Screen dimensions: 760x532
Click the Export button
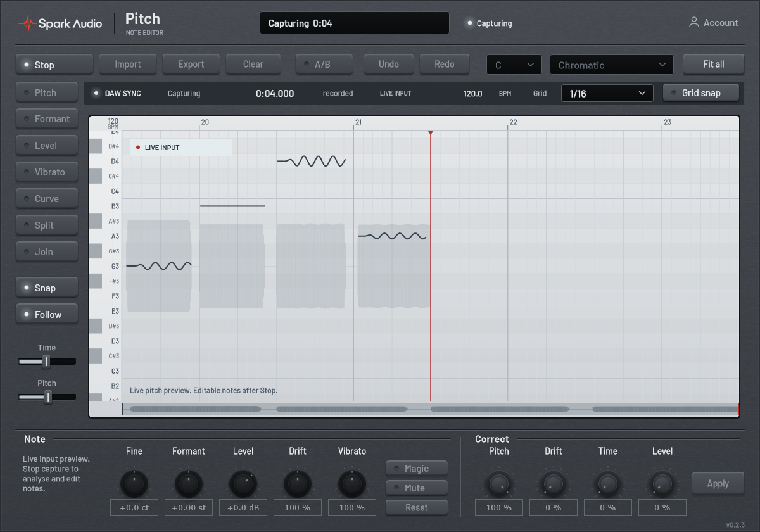[191, 64]
